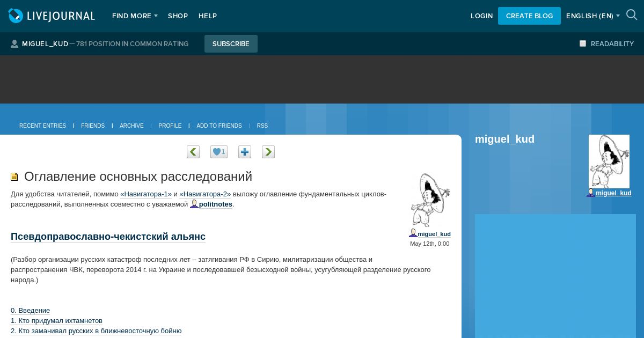Viewport: 644px width, 338px height.
Task: Click the sidebar miguel_kud journal title
Action: (504, 139)
